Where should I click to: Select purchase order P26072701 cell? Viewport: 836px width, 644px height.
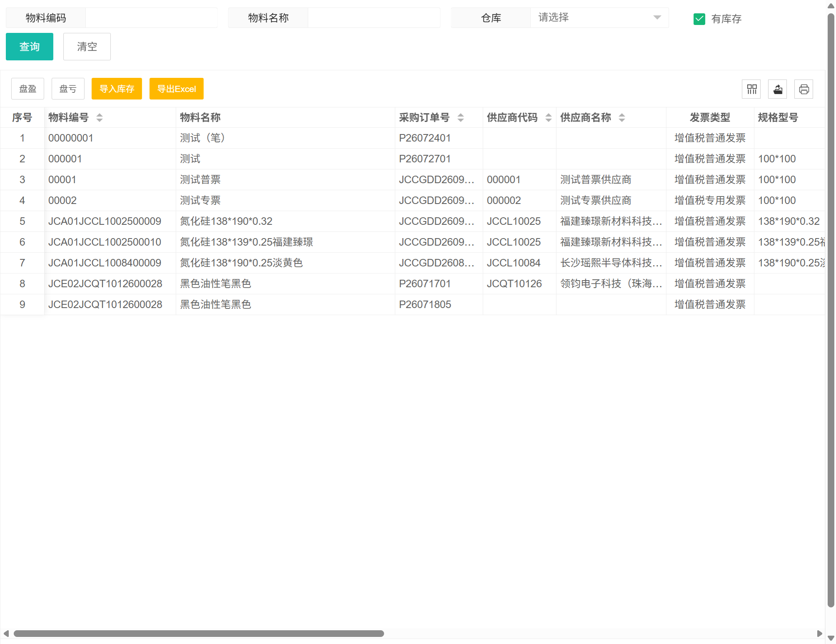(x=439, y=159)
